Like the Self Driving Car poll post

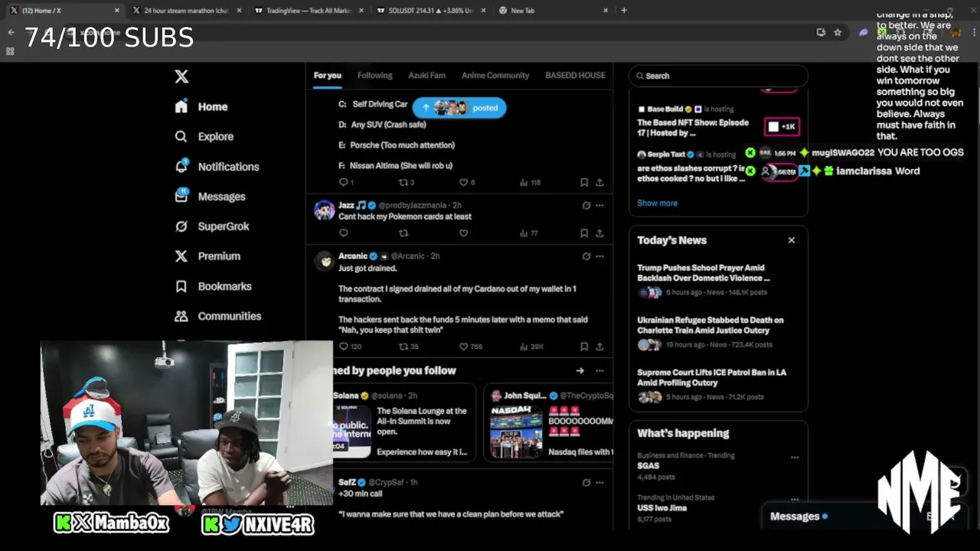[466, 182]
